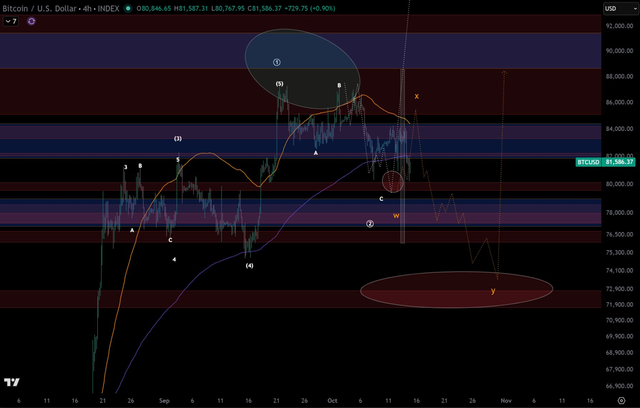The image size is (640, 408).
Task: Click the 92,000.00 price axis label
Action: tap(620, 26)
